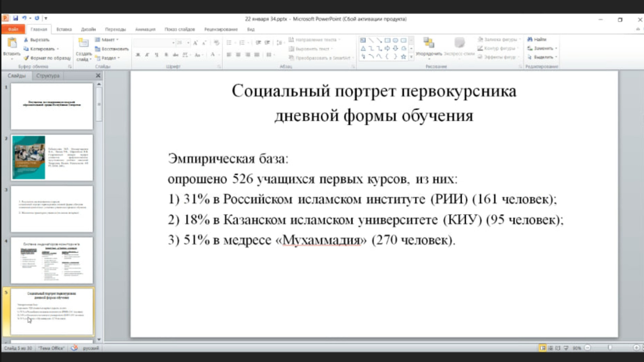The image size is (644, 362).
Task: Switch to slide sorter view in status bar
Action: pos(551,348)
